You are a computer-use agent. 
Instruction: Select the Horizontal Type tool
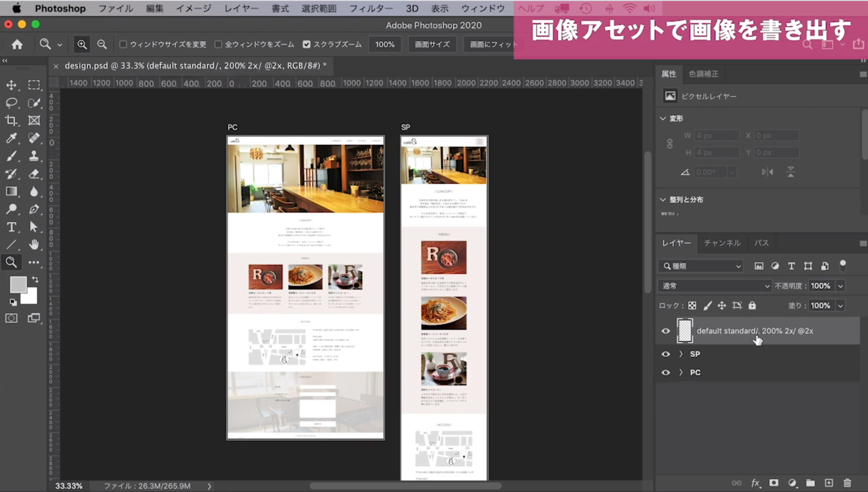[x=11, y=227]
